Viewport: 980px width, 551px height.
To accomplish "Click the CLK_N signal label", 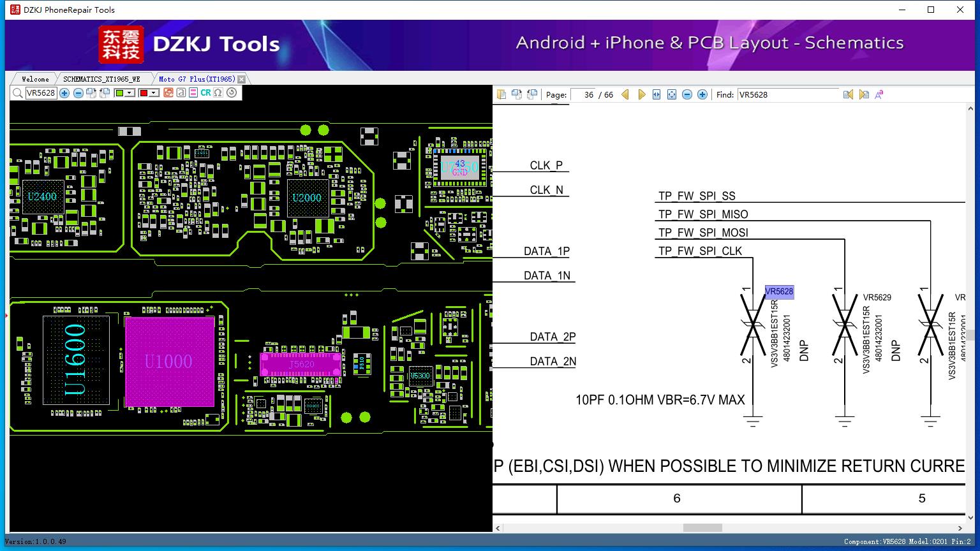I will pyautogui.click(x=547, y=190).
